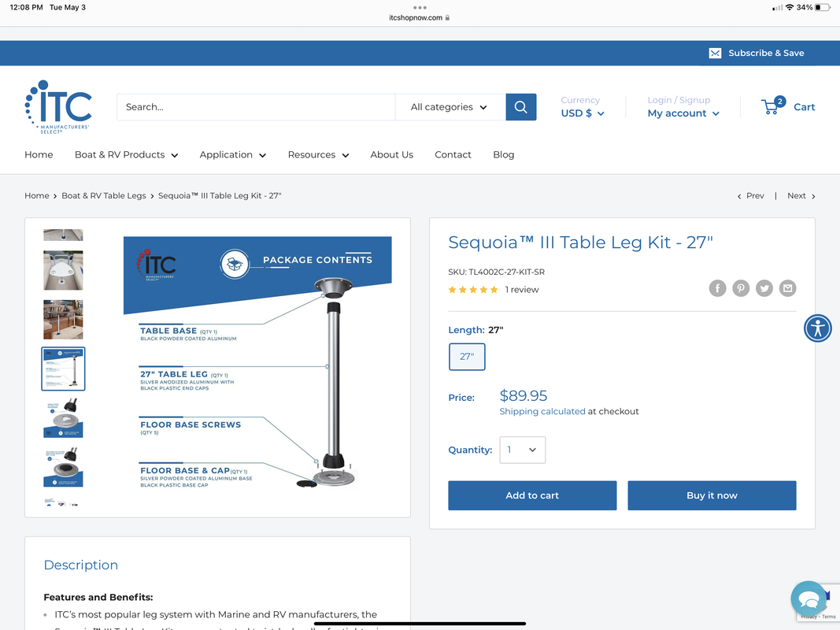Viewport: 840px width, 630px height.
Task: Open the Contact page
Action: click(453, 155)
